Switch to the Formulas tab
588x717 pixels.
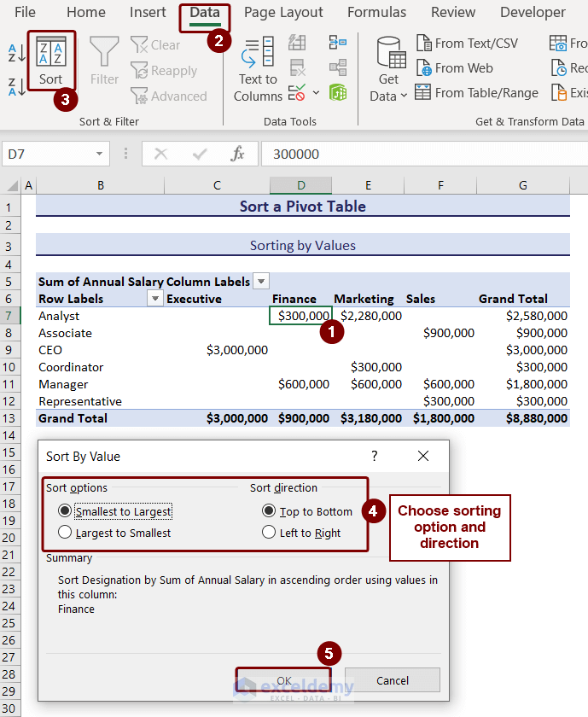[x=376, y=12]
